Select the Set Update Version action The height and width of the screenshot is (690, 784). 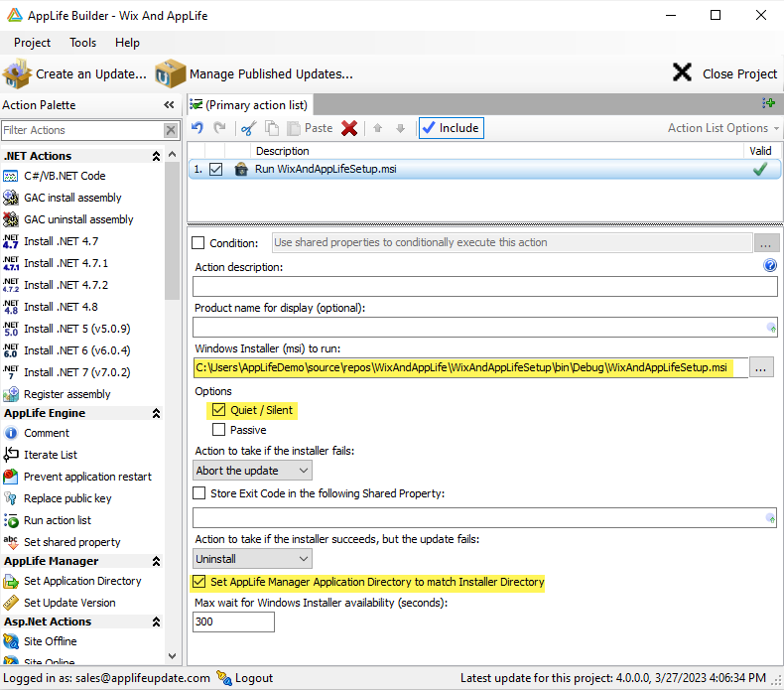[59, 603]
